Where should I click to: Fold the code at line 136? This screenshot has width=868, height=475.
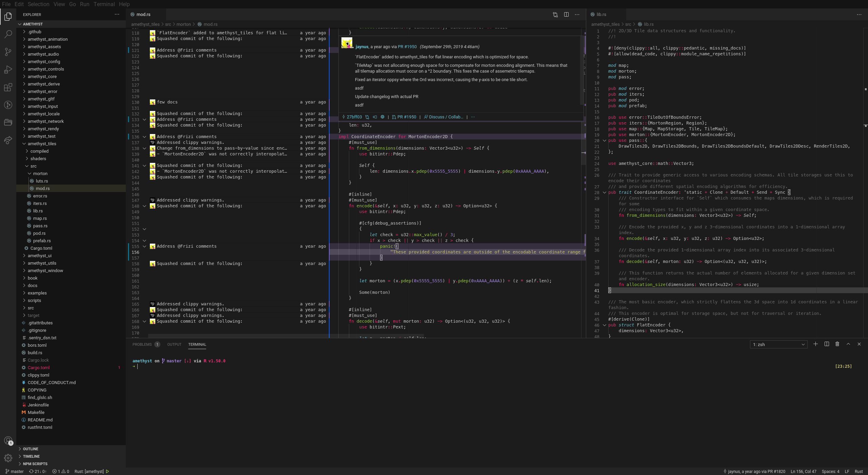click(x=144, y=137)
